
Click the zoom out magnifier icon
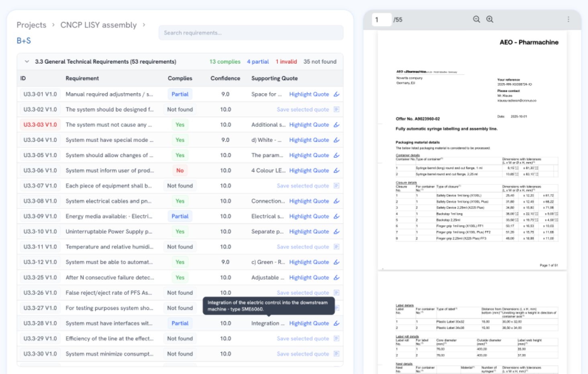point(476,19)
